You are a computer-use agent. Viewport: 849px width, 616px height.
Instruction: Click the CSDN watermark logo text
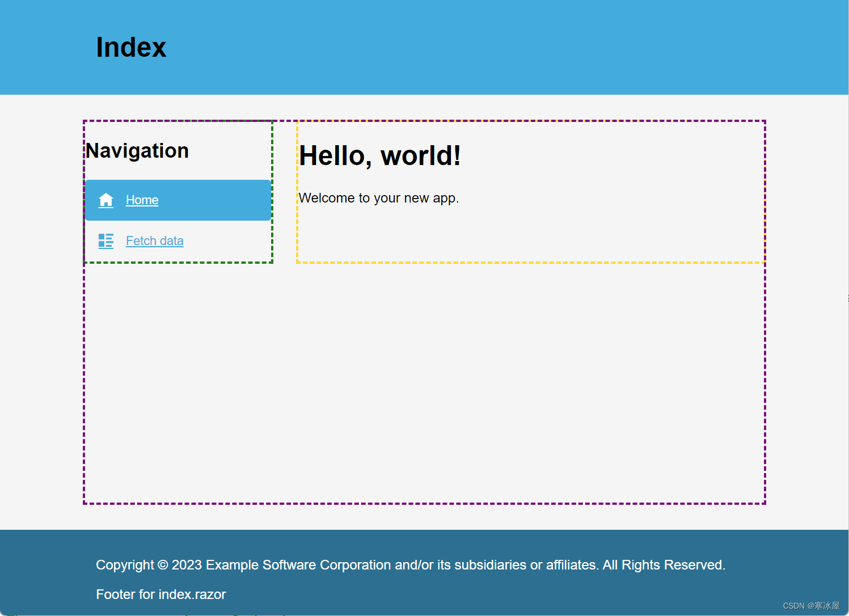(x=812, y=605)
